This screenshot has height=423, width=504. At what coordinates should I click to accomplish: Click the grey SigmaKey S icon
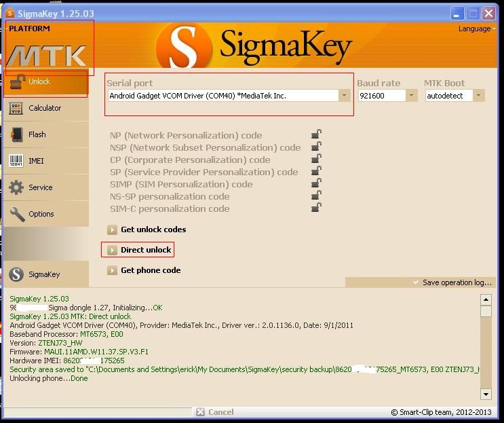(x=16, y=274)
